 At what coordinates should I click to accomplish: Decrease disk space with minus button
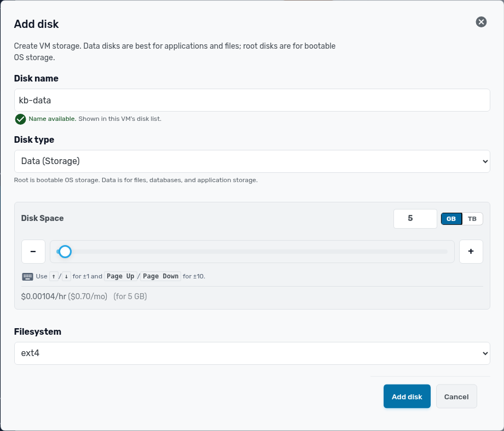(33, 252)
